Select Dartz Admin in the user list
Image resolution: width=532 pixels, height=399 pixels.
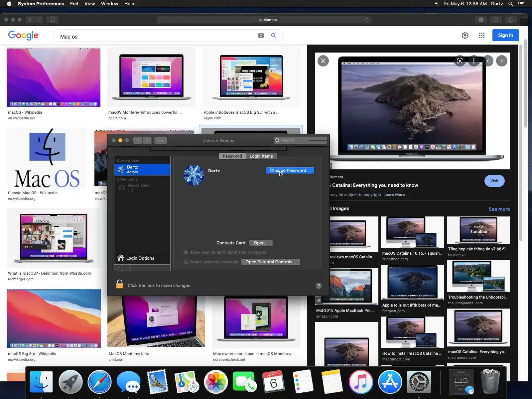click(x=142, y=170)
